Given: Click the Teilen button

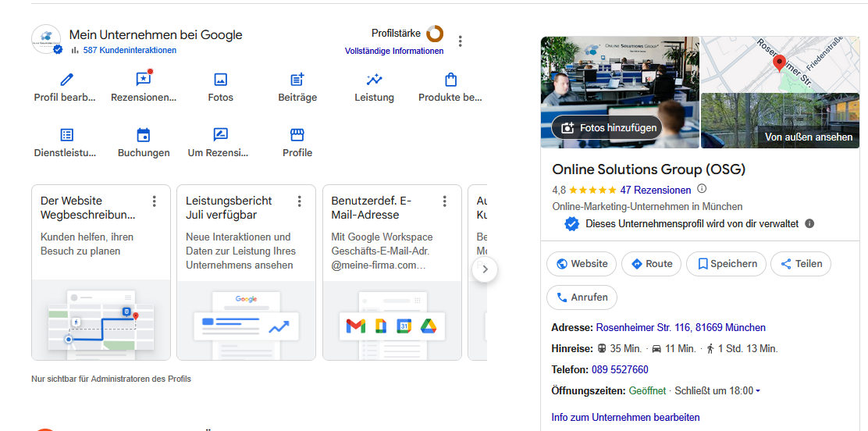Looking at the screenshot, I should 801,264.
